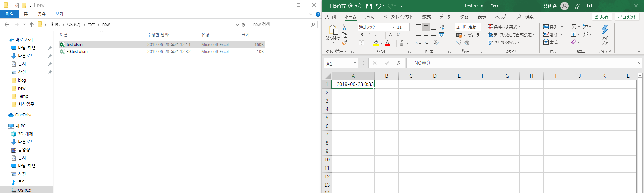Click the Merge and Center icon
The width and height of the screenshot is (644, 193).
tap(442, 35)
